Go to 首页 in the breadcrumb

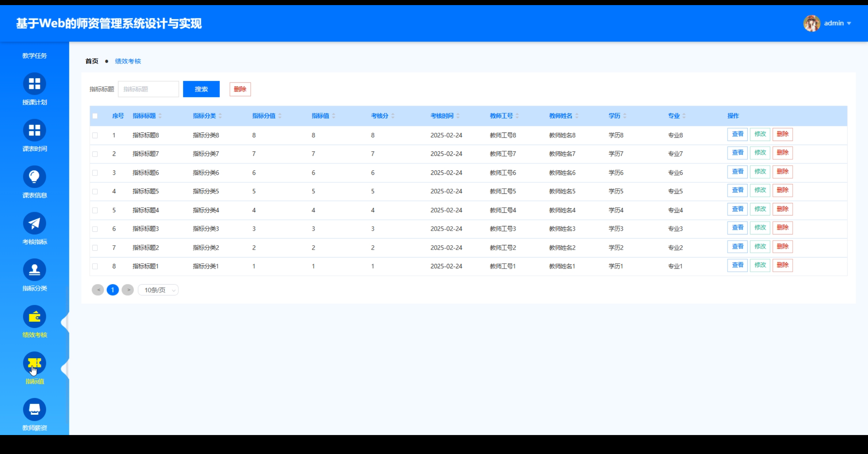[x=92, y=61]
